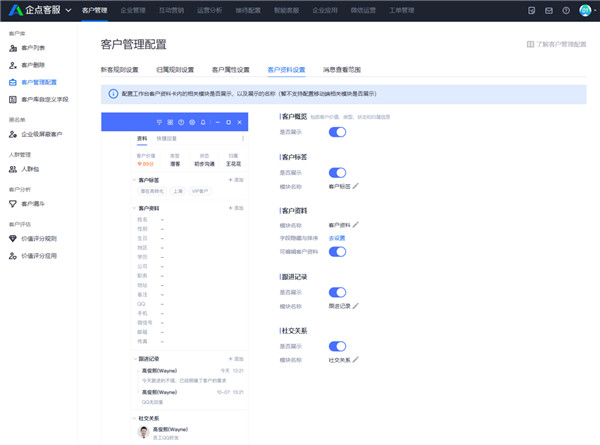Click the customer list sidebar icon
This screenshot has height=445, width=600.
(13, 48)
